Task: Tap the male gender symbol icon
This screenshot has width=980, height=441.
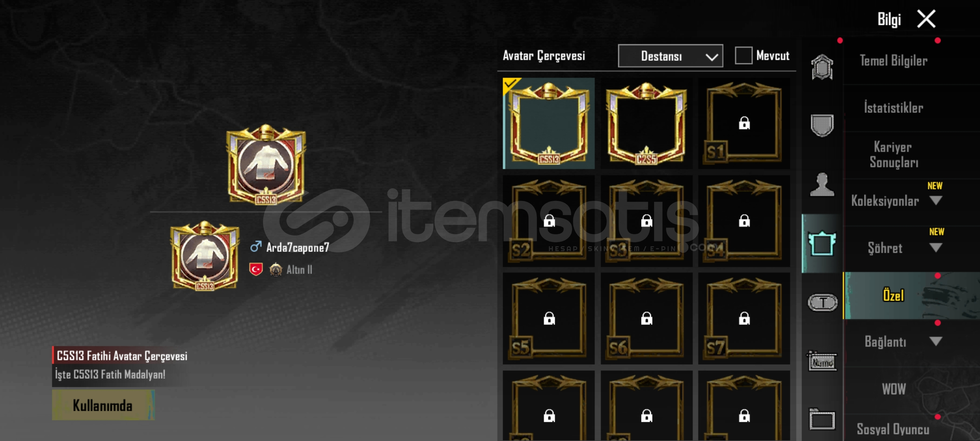Action: [x=256, y=247]
